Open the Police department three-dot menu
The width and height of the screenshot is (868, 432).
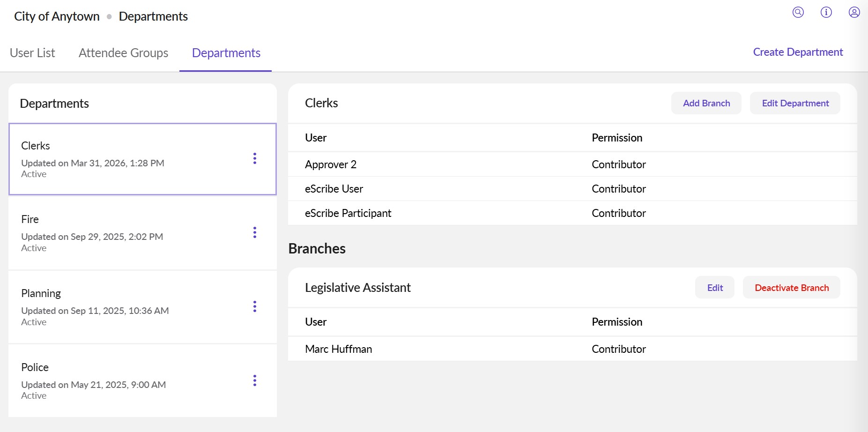(x=255, y=380)
